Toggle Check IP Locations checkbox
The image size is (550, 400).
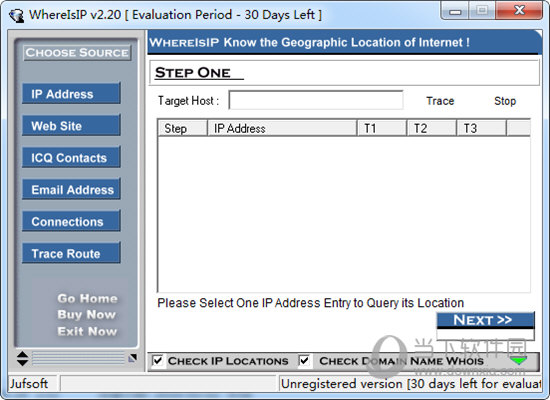pos(157,360)
